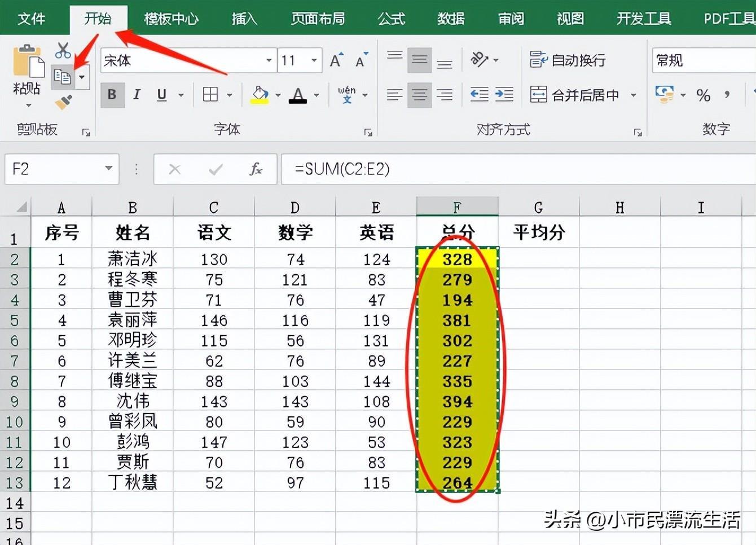The width and height of the screenshot is (756, 545).
Task: Open the underline style dropdown arrow
Action: [181, 95]
